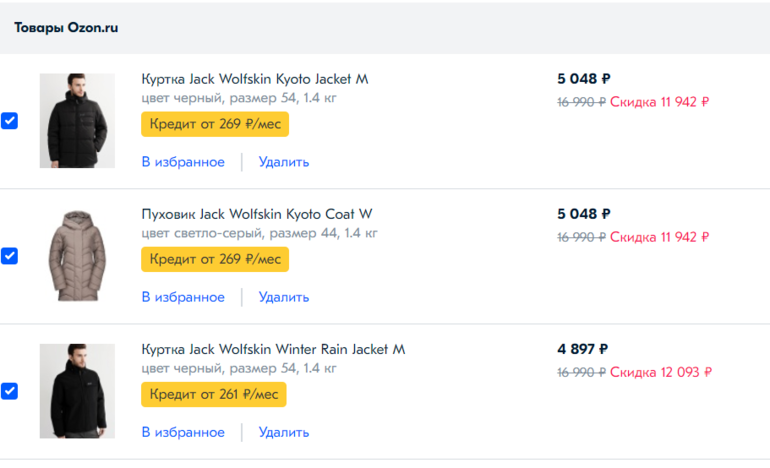Open Пуховик Jack Wolfskin Kyoto Coat W title
This screenshot has height=468, width=770.
257,214
